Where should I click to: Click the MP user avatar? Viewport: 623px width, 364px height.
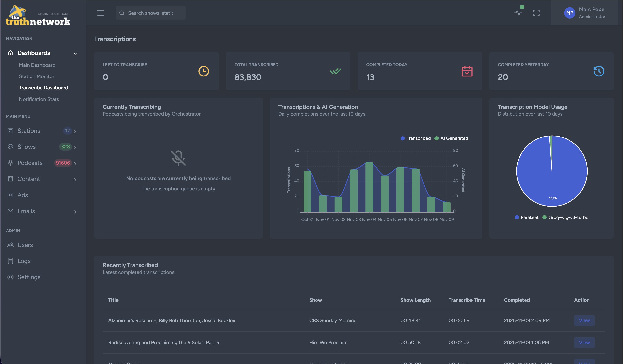point(569,13)
